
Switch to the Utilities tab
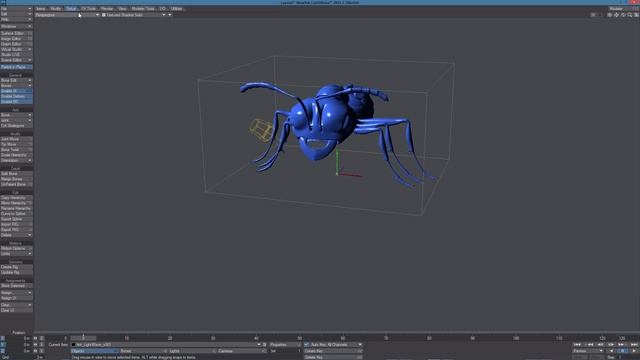(177, 9)
